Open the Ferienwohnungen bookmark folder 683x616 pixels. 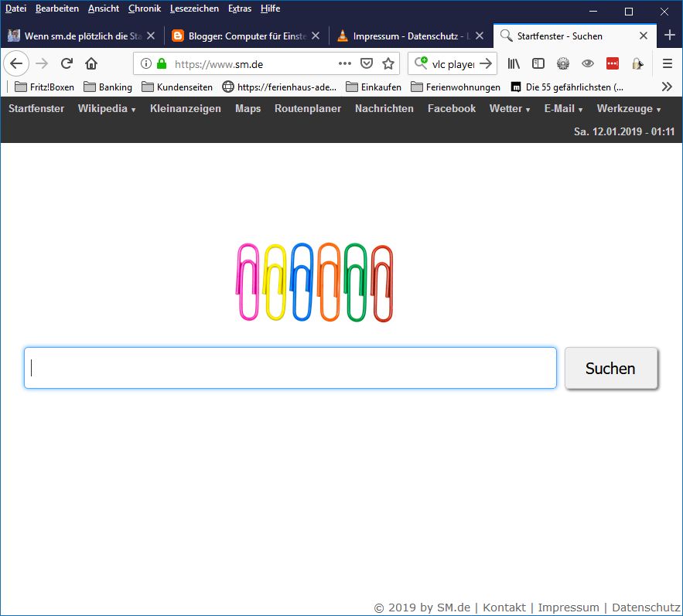point(456,87)
